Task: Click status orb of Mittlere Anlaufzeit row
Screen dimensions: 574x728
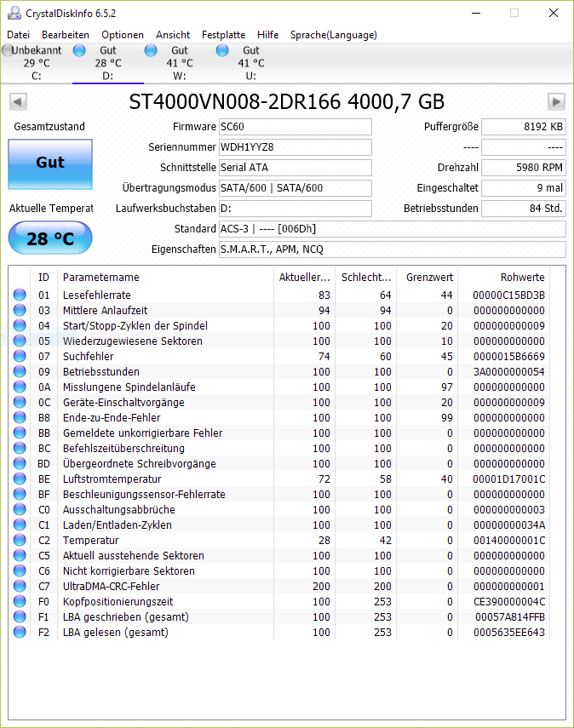Action: 20,310
